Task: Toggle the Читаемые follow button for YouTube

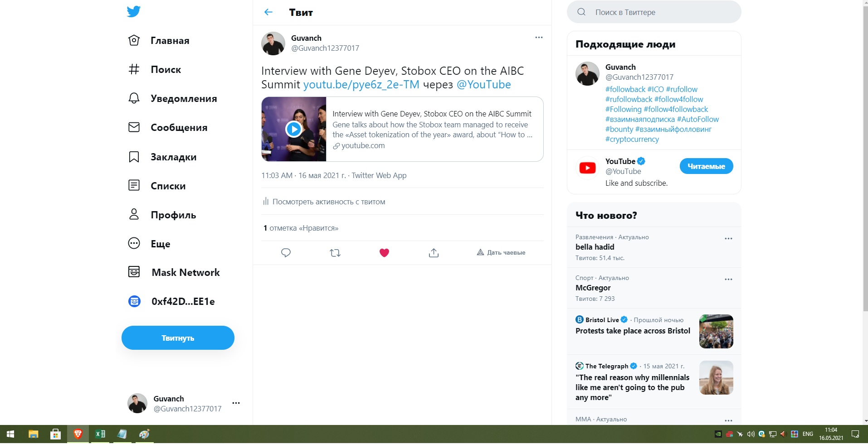Action: pos(706,166)
